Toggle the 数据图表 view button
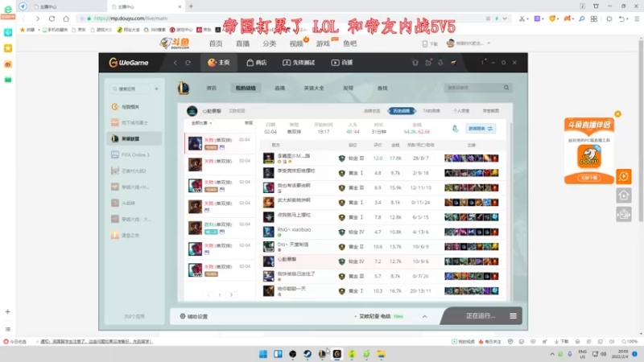 point(481,129)
